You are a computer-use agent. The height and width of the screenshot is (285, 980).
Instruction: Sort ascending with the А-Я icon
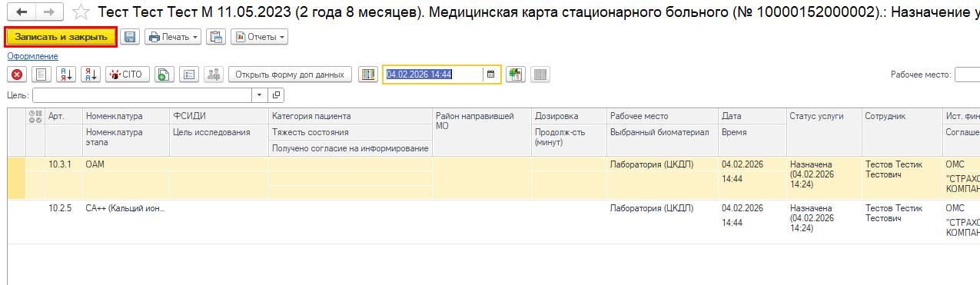coord(66,75)
